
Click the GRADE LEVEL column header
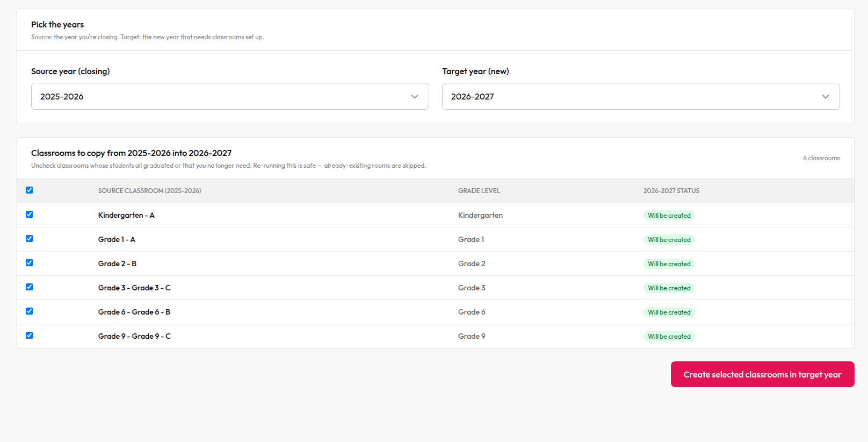click(479, 191)
